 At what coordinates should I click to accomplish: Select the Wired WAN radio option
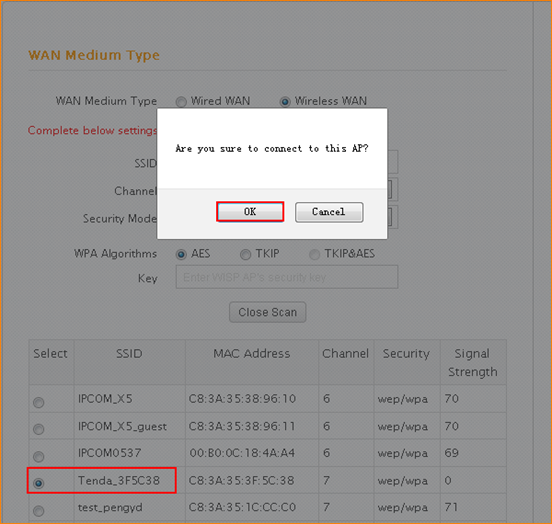click(181, 102)
